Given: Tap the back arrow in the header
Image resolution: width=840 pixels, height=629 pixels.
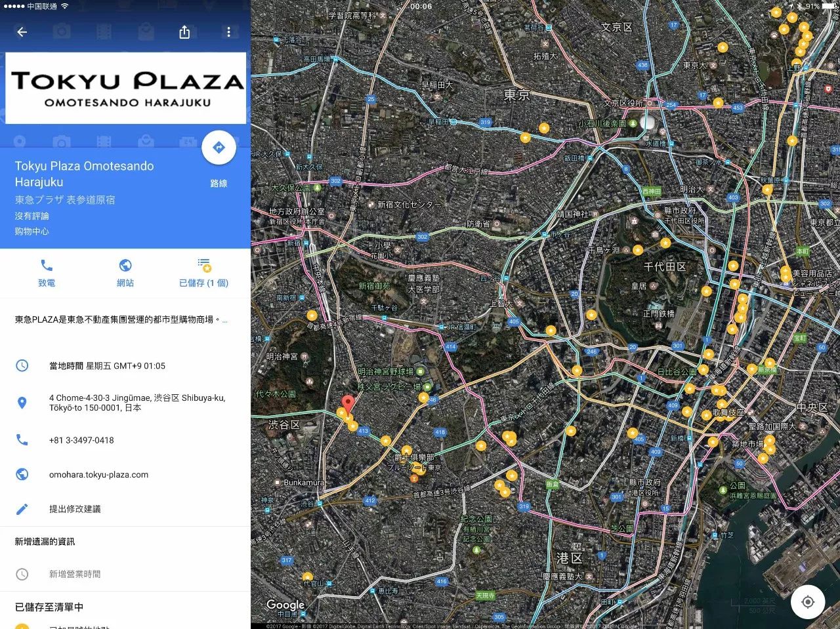Looking at the screenshot, I should [x=22, y=32].
